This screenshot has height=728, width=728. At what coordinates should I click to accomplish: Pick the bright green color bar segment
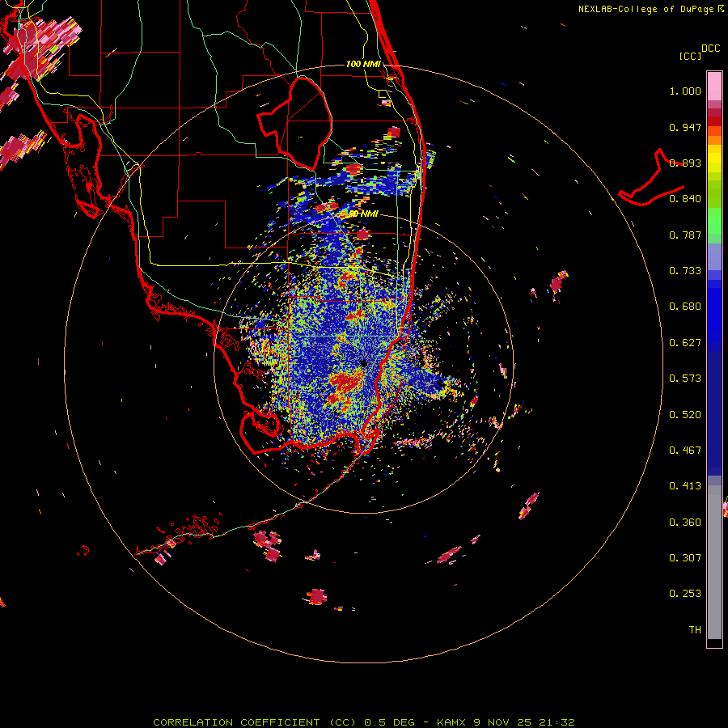click(714, 221)
